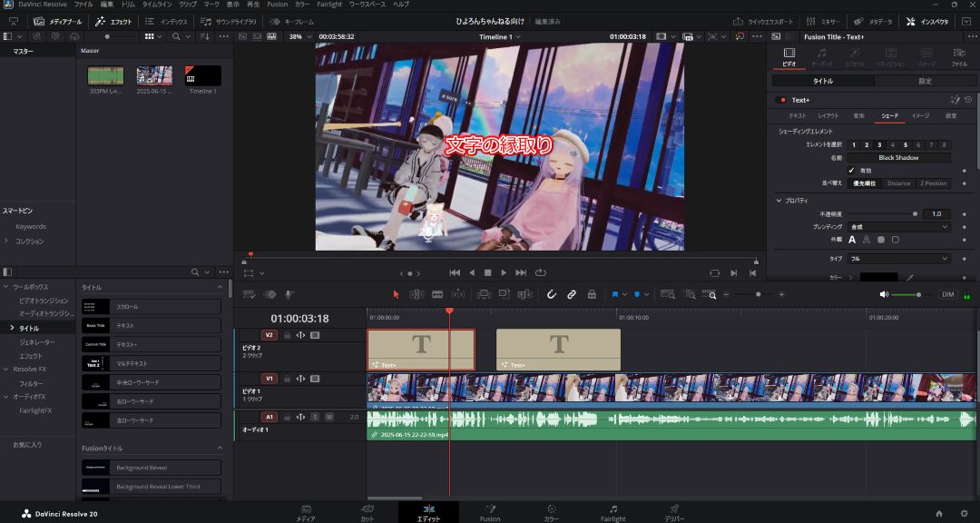980x523 pixels.
Task: Open the ブレンディング dropdown set to 合成
Action: (x=899, y=226)
